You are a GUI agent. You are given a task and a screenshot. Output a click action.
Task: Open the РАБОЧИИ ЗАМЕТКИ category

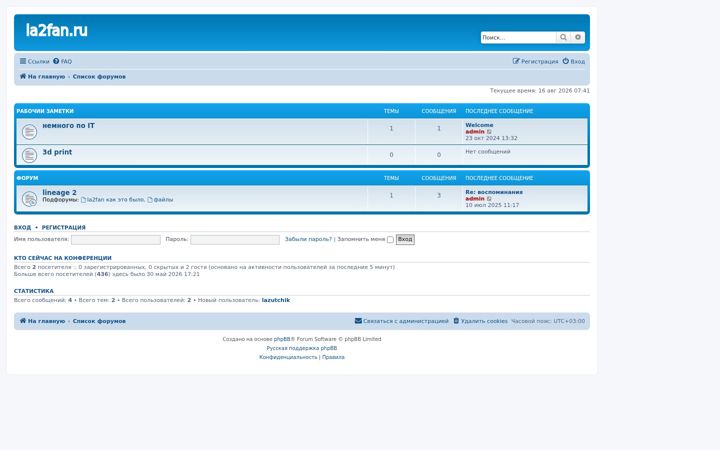point(45,111)
